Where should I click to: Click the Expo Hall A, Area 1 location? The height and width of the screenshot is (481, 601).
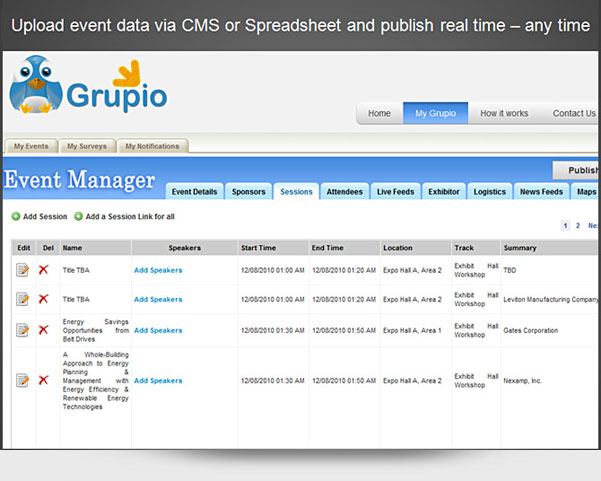412,330
